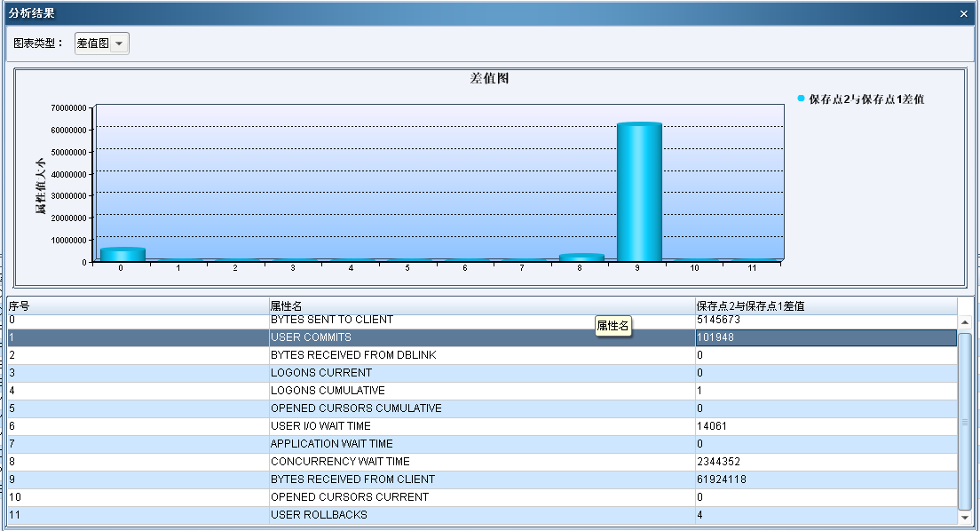
Task: Click the vertical scrollbar thumb in table
Action: pyautogui.click(x=965, y=421)
